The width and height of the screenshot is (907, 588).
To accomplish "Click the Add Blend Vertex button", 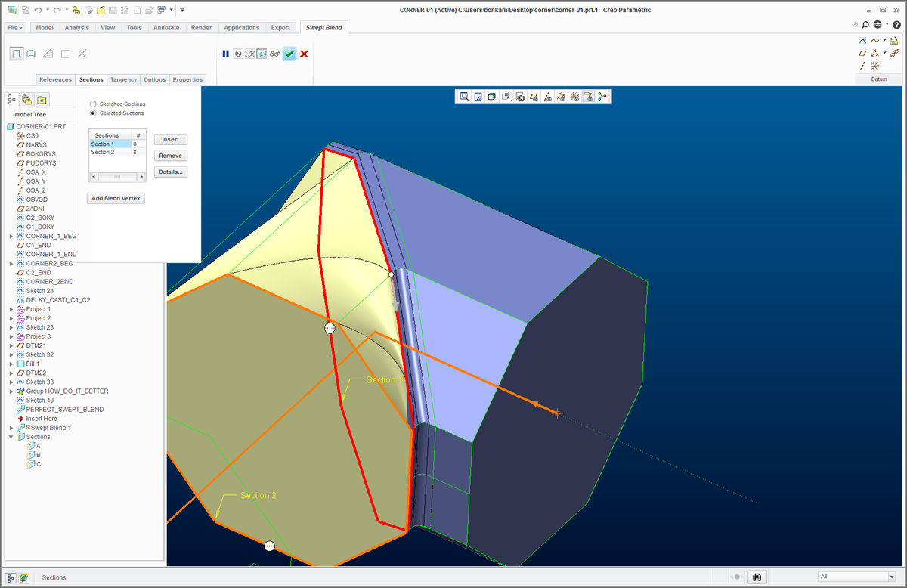I will (116, 198).
